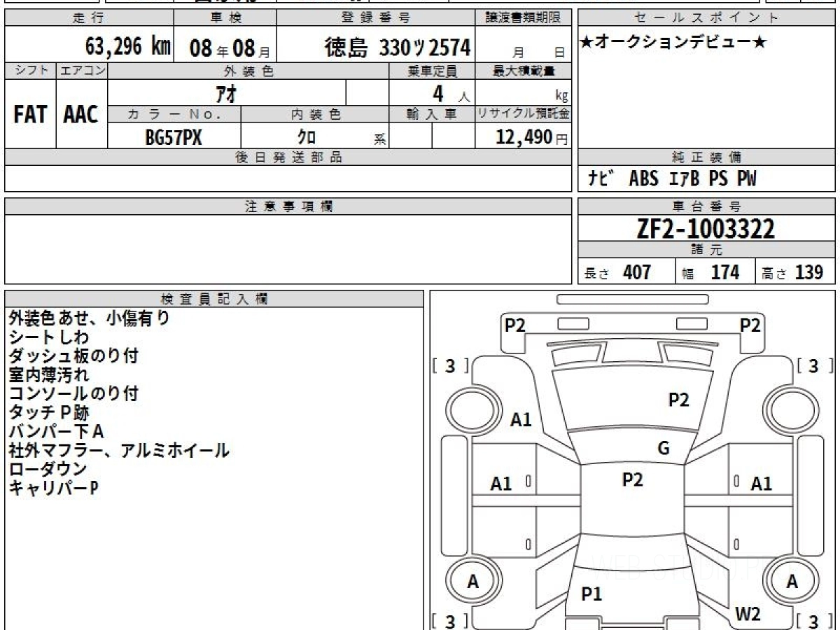This screenshot has height=630, width=840.
Task: Click the カラーNo. header
Action: pyautogui.click(x=174, y=114)
